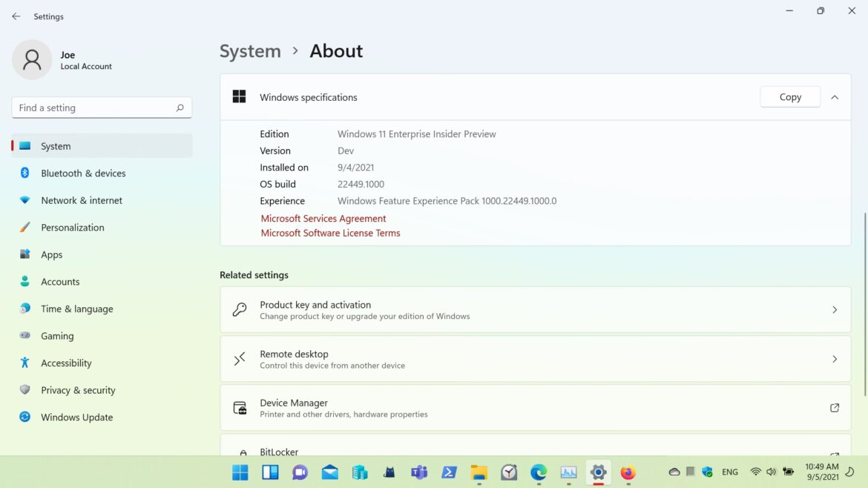Click the Accessibility sidebar item

pos(66,363)
